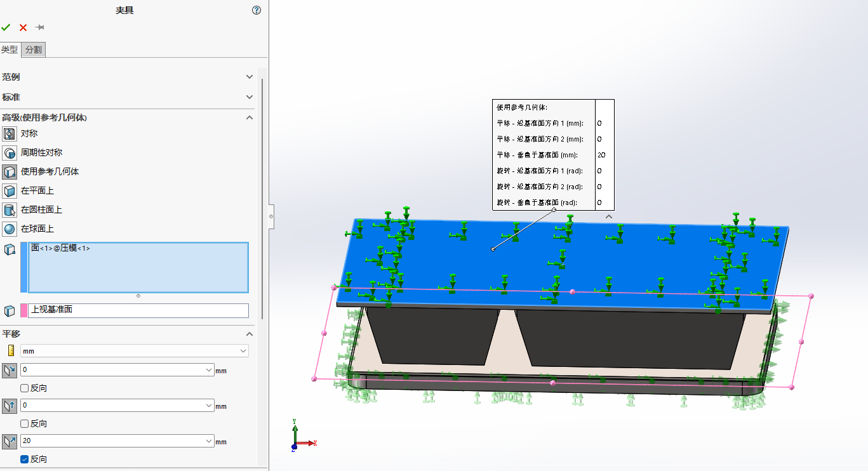The width and height of the screenshot is (868, 471).
Task: Toggle the direction 2 translation icon
Action: [x=10, y=406]
